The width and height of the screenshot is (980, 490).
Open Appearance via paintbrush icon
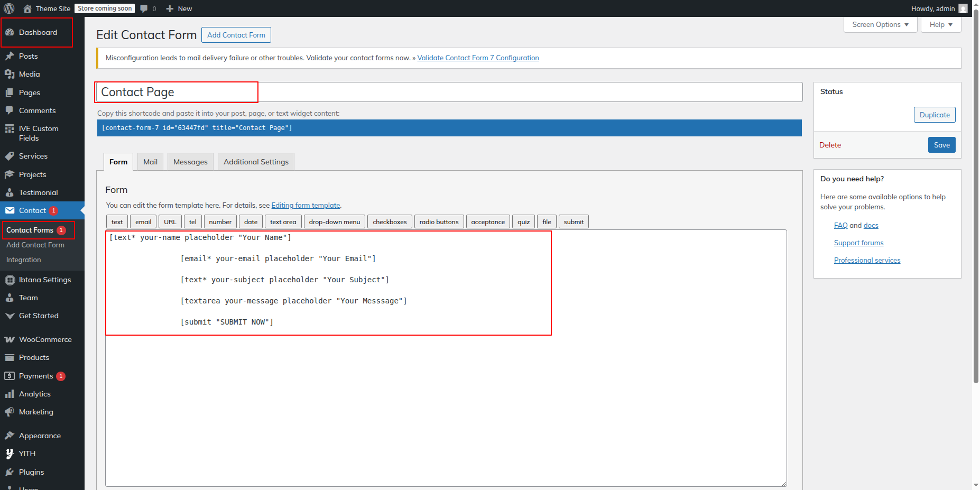[10, 436]
